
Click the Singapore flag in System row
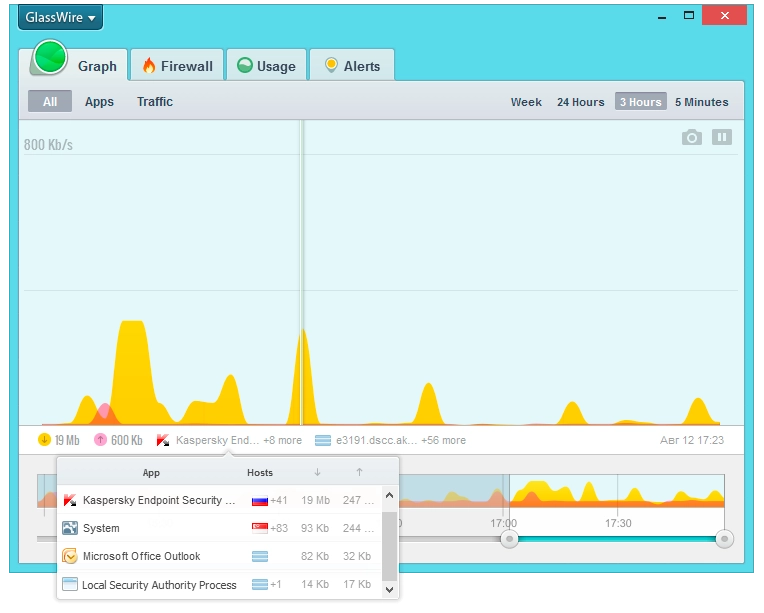click(x=260, y=528)
